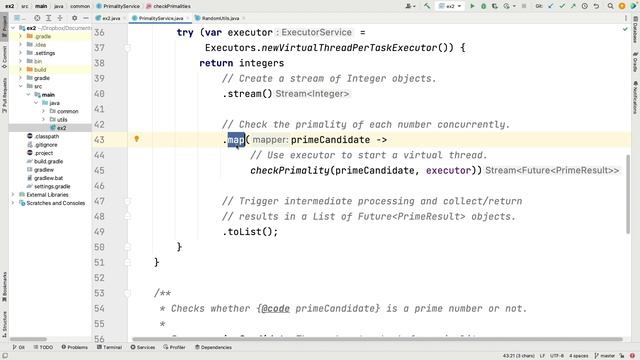Viewport: 640px width, 360px height.
Task: Toggle the Commit tool window stripe
Action: click(x=4, y=57)
